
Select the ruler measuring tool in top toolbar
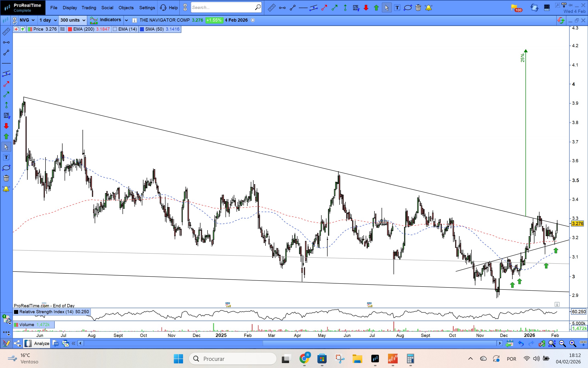(271, 8)
